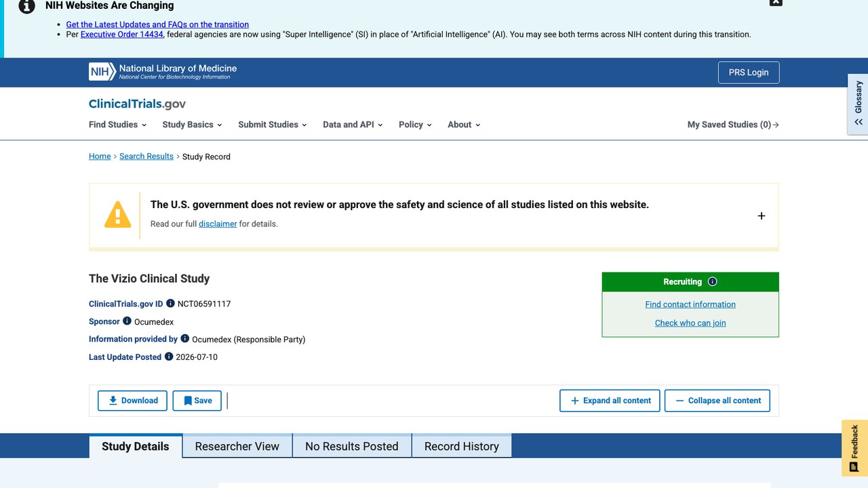Open the Data and API dropdown menu
The image size is (868, 488).
353,125
